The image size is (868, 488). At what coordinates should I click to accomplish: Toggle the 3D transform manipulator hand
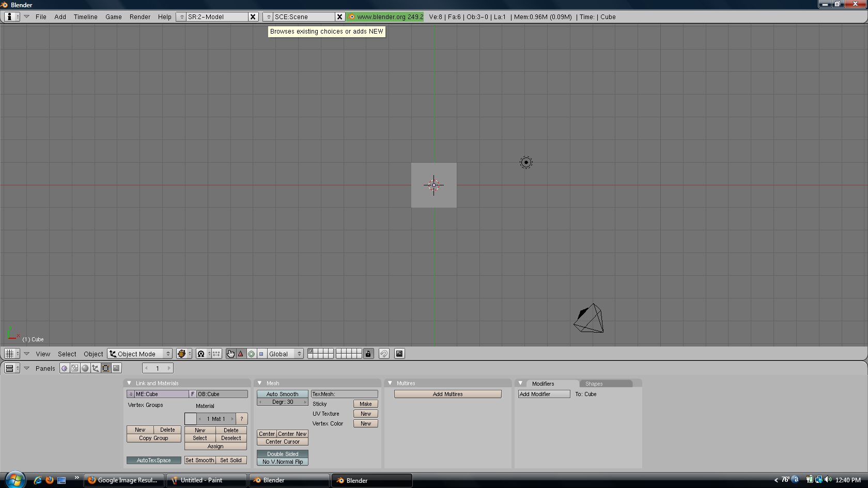230,354
